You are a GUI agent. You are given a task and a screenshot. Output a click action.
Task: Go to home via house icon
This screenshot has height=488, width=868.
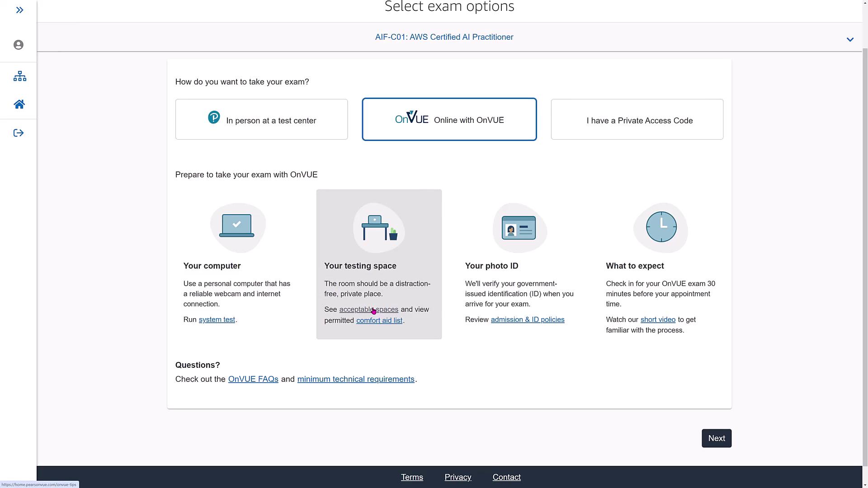[19, 104]
